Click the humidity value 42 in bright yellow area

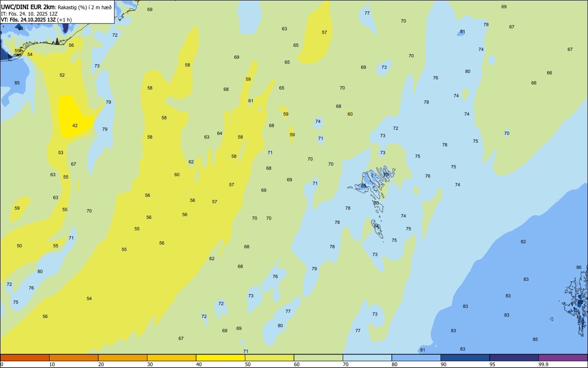[x=75, y=126]
